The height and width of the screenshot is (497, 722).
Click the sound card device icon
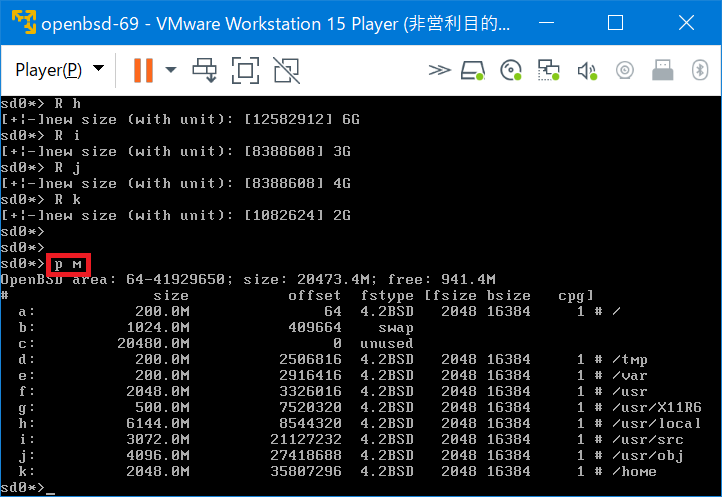[x=587, y=70]
